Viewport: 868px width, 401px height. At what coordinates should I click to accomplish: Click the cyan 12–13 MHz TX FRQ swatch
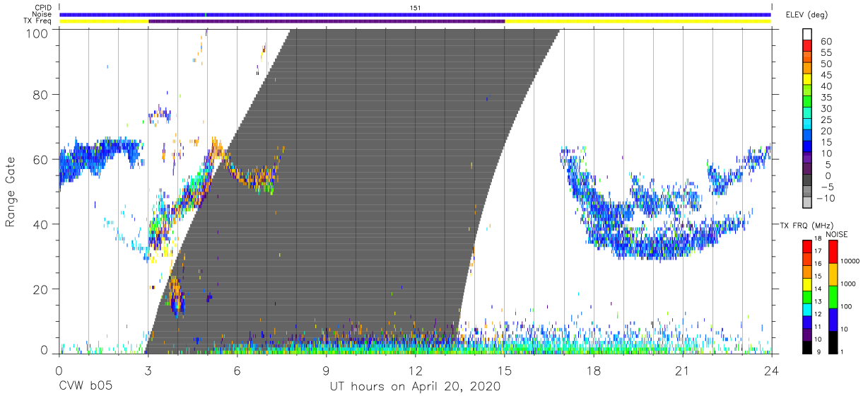pos(807,309)
